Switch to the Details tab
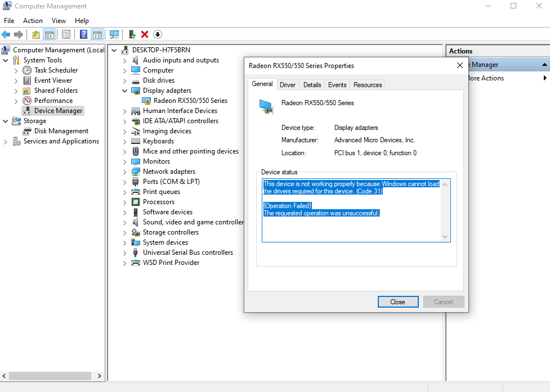550x392 pixels. pos(312,85)
